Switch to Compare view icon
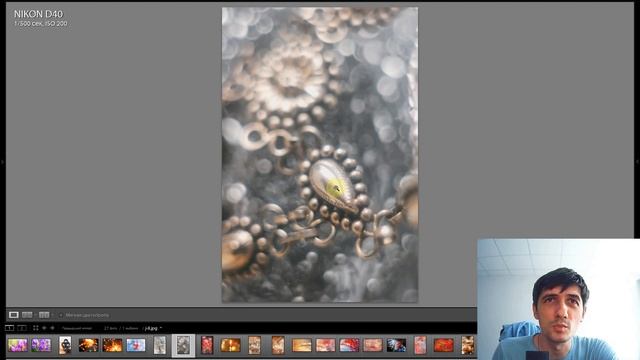Viewport: 640px width, 360px height. 27,315
